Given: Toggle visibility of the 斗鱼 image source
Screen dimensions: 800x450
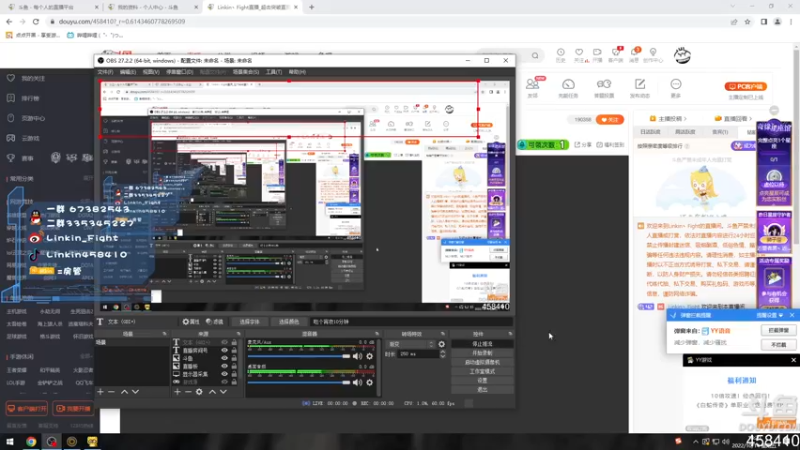Looking at the screenshot, I should tap(224, 358).
